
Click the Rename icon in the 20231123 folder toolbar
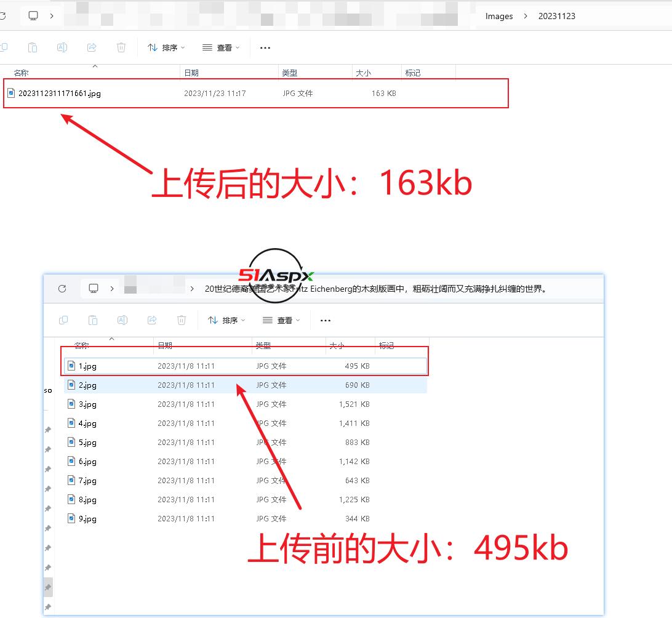tap(62, 47)
